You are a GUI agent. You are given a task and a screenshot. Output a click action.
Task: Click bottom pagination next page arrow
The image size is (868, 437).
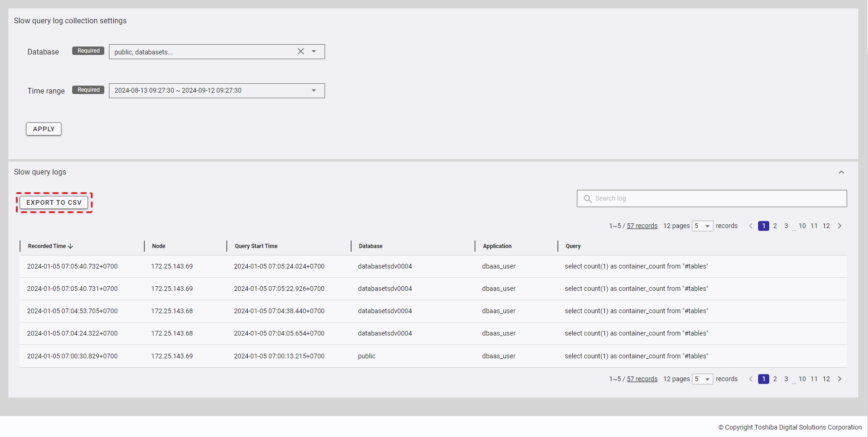(840, 379)
